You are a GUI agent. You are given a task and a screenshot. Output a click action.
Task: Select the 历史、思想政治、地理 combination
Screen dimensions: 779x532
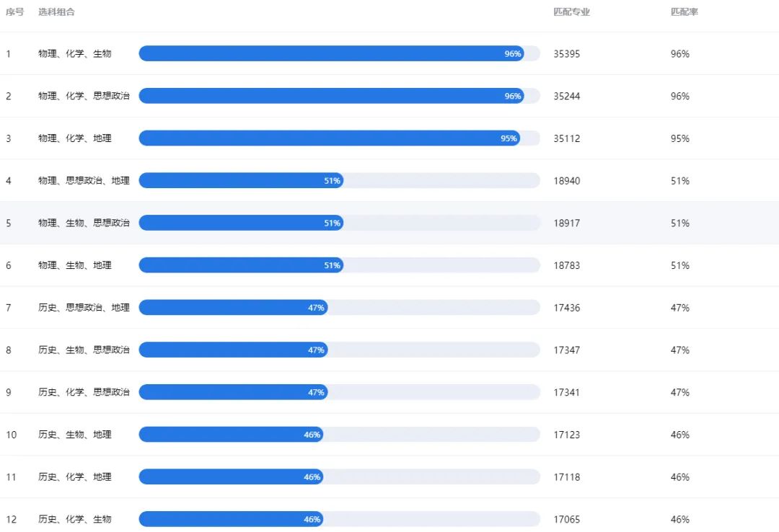click(84, 308)
